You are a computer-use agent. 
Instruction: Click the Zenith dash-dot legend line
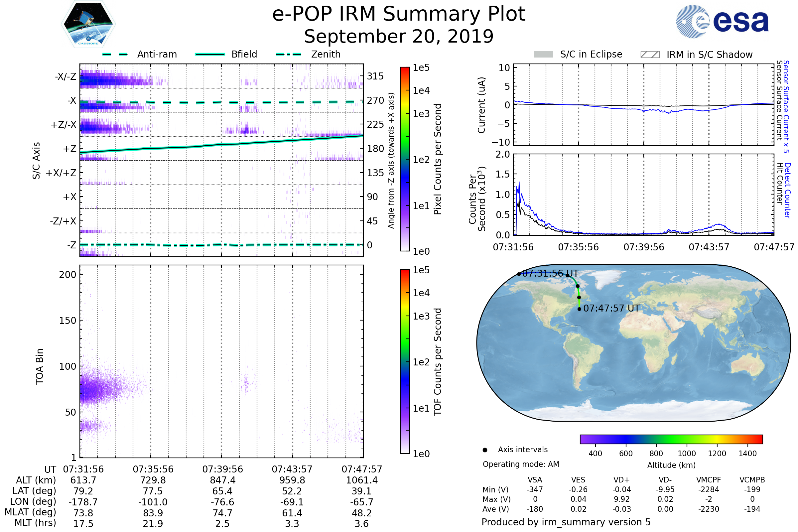288,54
